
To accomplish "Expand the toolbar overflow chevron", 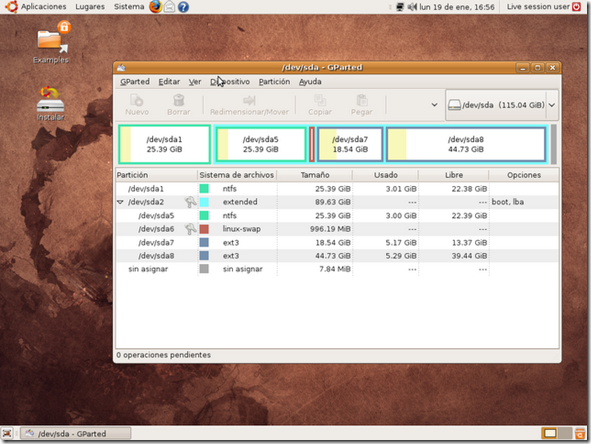I will point(434,105).
